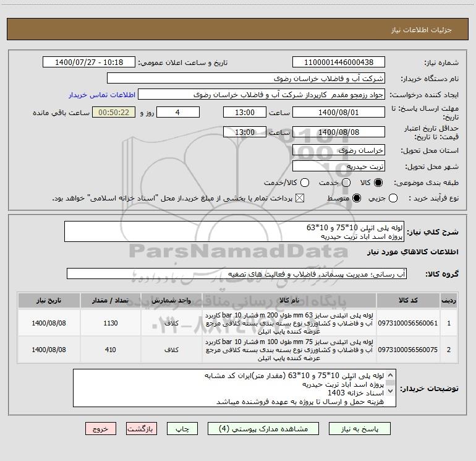Select the کالا radio button
Image resolution: width=476 pixels, height=461 pixels.
tap(378, 183)
